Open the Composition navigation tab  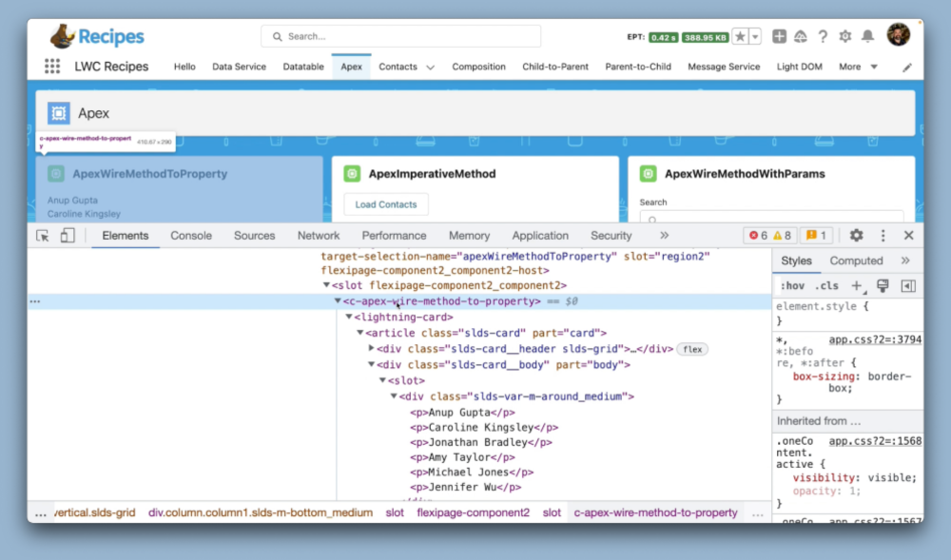(x=478, y=67)
